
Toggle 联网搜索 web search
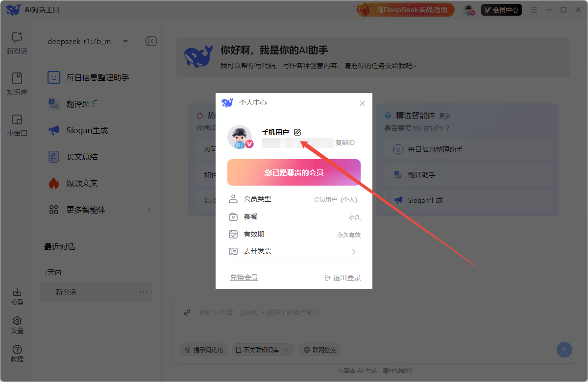(x=320, y=350)
